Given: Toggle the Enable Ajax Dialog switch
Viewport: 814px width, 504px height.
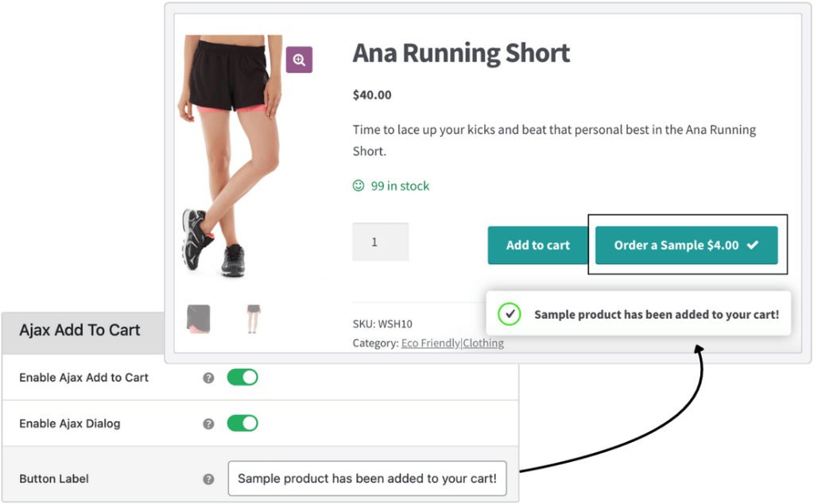Looking at the screenshot, I should 242,424.
